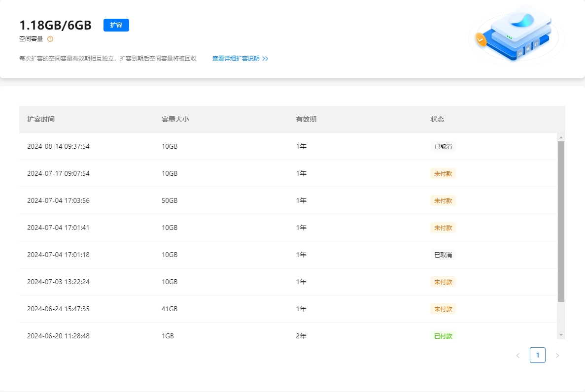Go to next page arrow
The height and width of the screenshot is (392, 585).
(x=557, y=355)
